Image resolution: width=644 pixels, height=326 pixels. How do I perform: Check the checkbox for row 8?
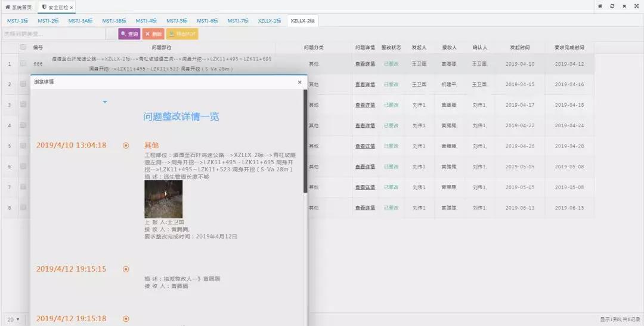coord(23,207)
